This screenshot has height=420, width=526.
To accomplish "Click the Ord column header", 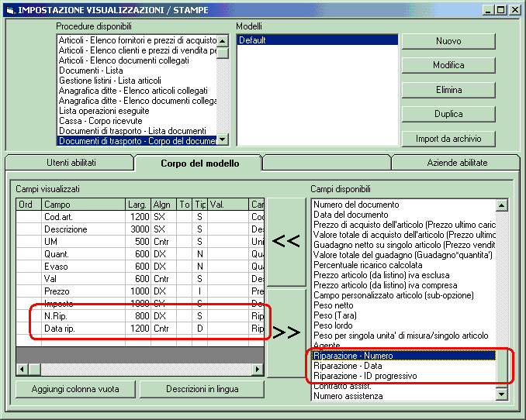I will pyautogui.click(x=29, y=205).
